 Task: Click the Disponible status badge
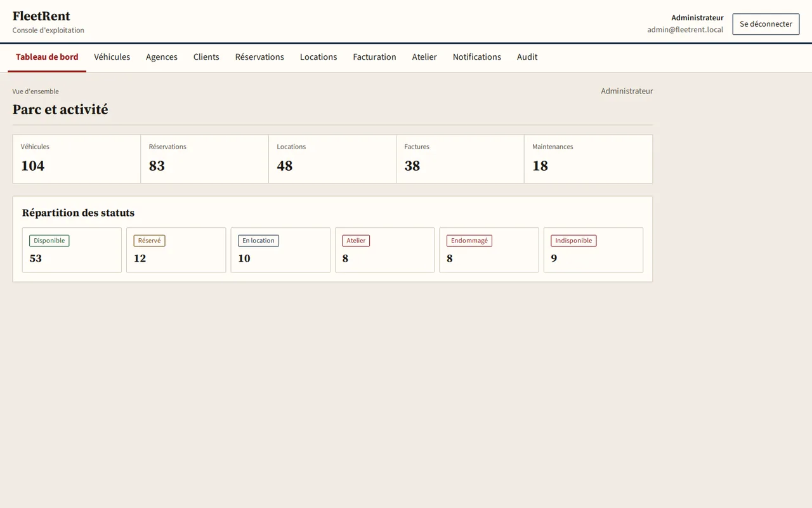coord(49,241)
